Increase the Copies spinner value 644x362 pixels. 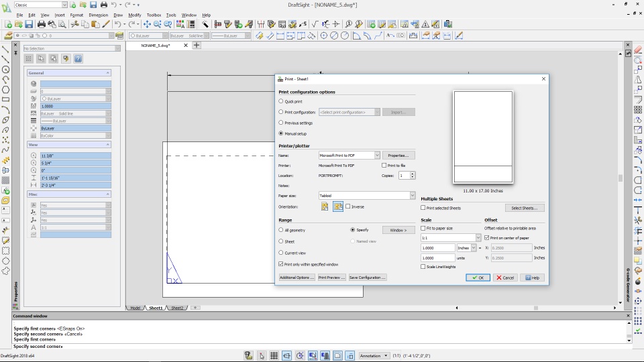point(413,174)
